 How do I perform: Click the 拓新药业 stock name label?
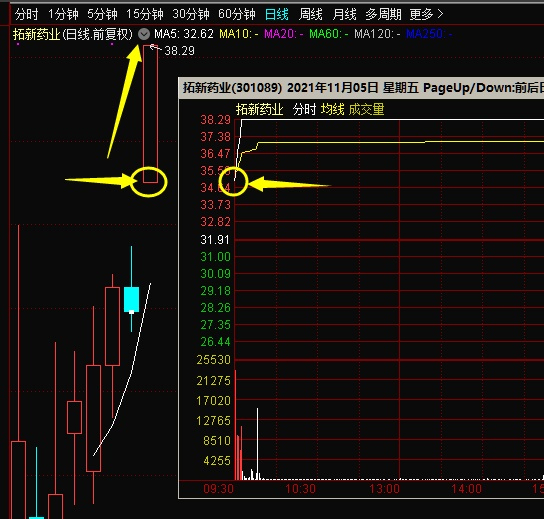[x=36, y=34]
